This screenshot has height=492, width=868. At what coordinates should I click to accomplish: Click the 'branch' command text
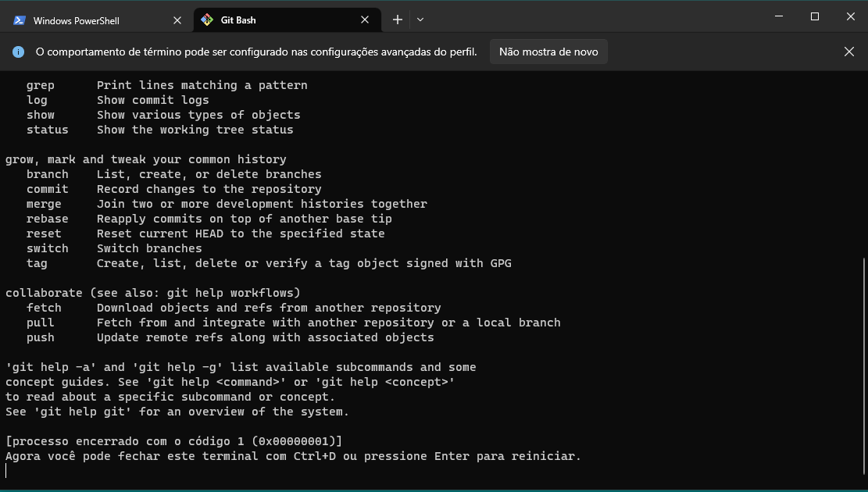[47, 173]
